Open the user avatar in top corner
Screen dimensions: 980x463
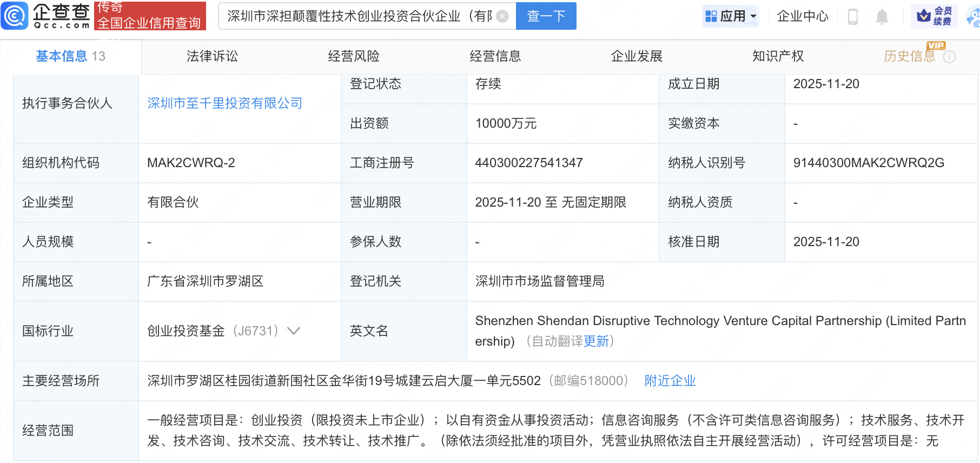[974, 17]
